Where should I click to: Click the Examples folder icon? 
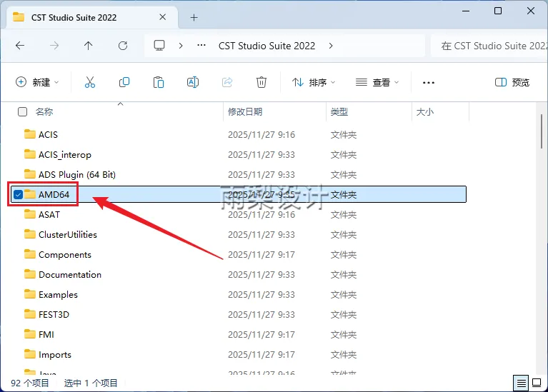click(x=30, y=294)
